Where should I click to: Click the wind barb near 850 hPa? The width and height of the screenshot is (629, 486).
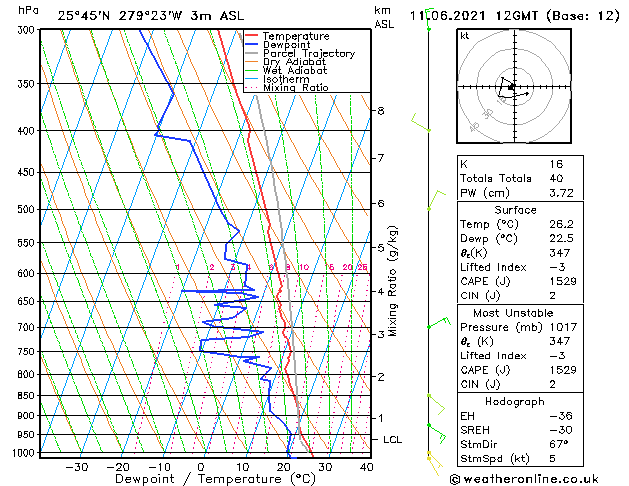coord(436,404)
